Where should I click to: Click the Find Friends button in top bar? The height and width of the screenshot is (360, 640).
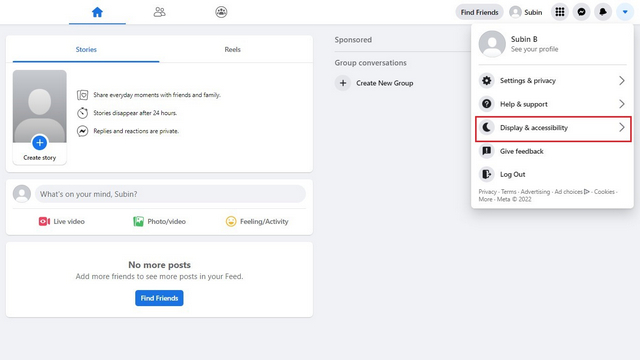click(x=480, y=12)
